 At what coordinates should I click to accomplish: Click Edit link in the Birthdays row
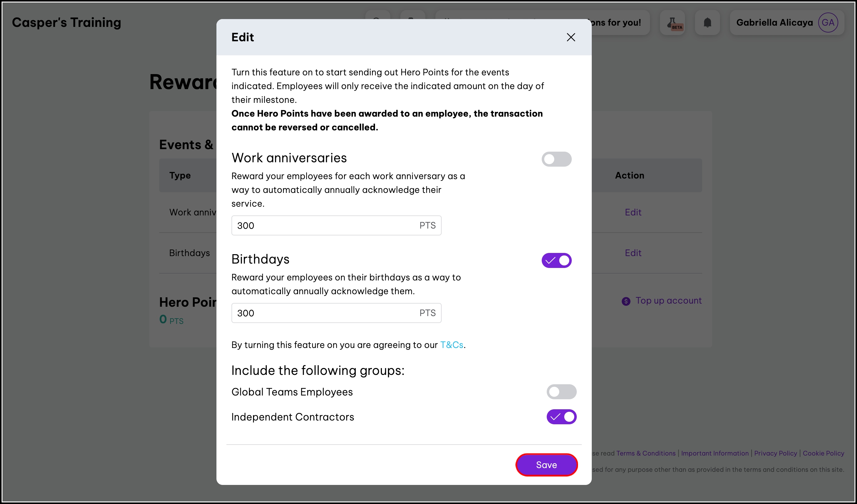point(633,253)
